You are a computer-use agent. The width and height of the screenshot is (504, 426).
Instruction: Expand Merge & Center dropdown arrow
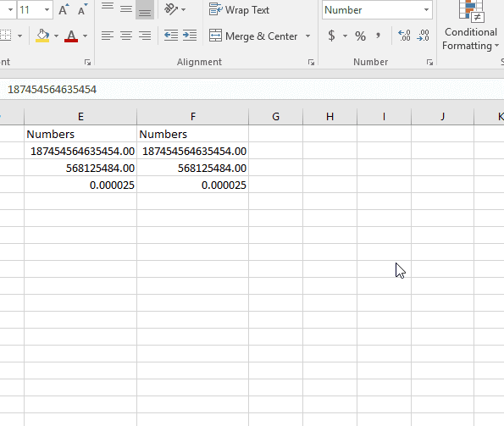point(308,36)
